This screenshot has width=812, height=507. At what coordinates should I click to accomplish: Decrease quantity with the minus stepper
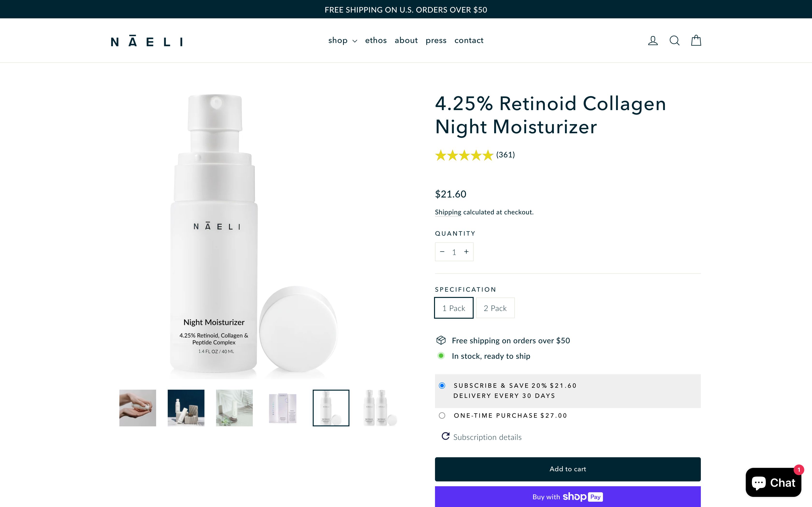(x=442, y=252)
